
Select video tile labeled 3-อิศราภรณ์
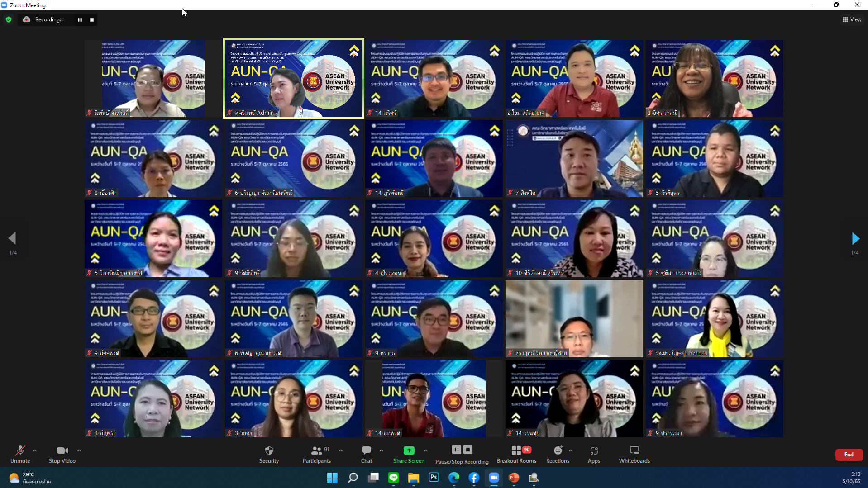tap(715, 78)
